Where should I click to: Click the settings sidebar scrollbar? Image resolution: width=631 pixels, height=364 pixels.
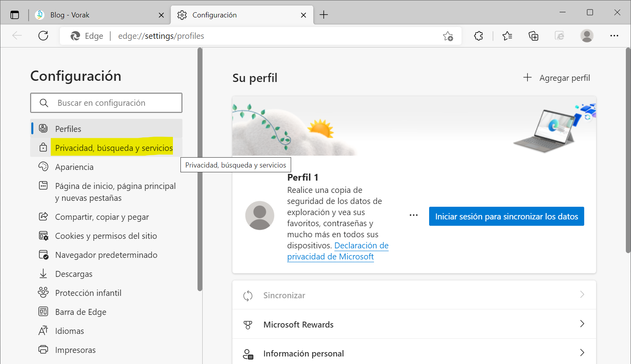200,170
